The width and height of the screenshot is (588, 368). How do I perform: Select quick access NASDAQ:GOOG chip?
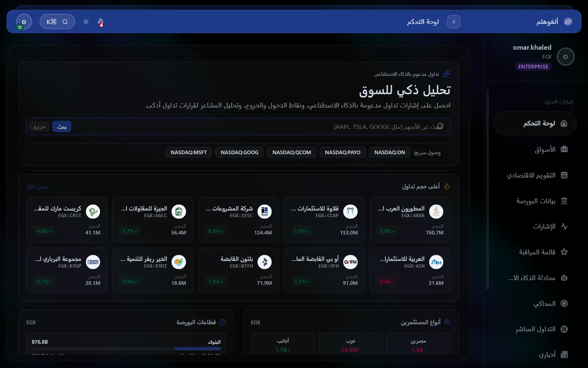coord(239,152)
